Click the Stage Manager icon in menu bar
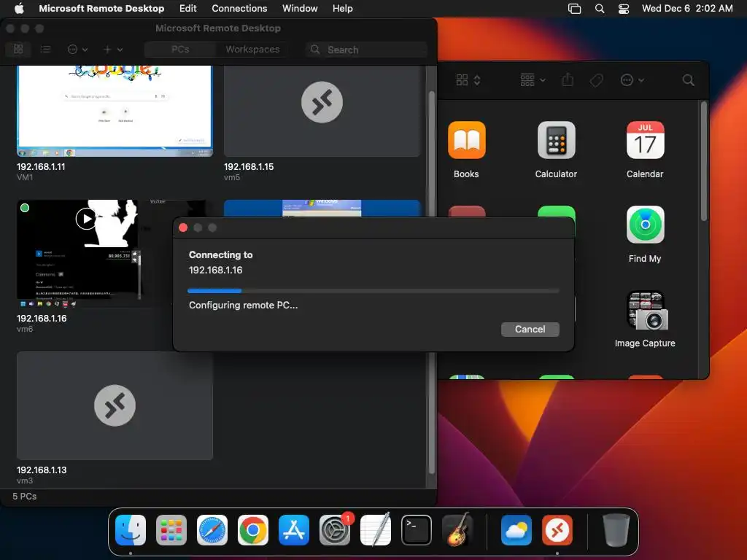This screenshot has height=560, width=747. point(575,9)
